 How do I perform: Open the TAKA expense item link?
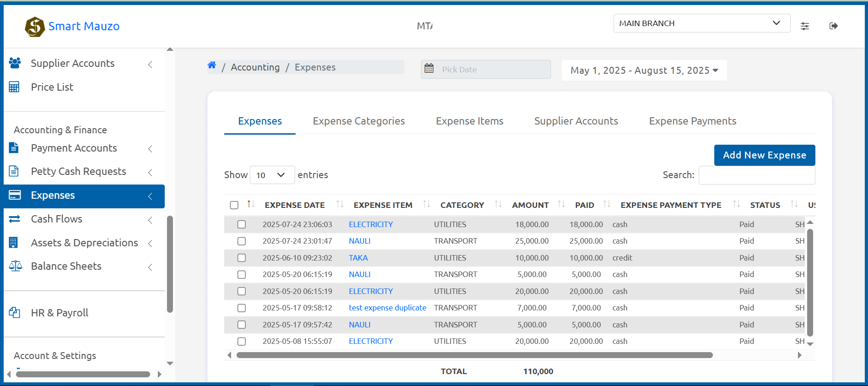[x=358, y=258]
